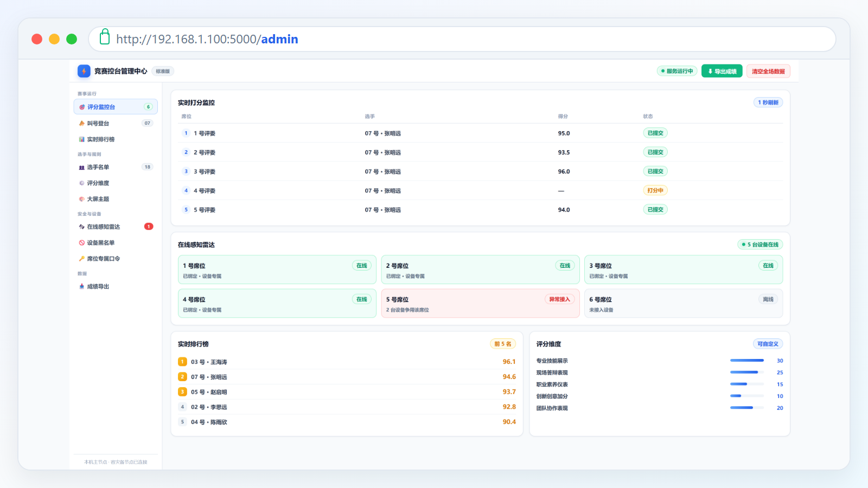868x488 pixels.
Task: Click the 5 台设备在线 indicator
Action: (x=760, y=245)
